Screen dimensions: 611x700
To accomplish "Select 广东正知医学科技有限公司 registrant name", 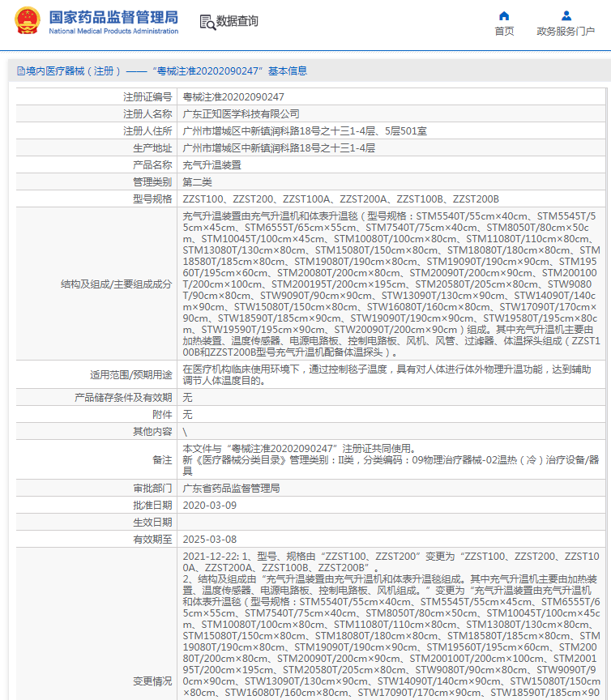I will pyautogui.click(x=241, y=114).
